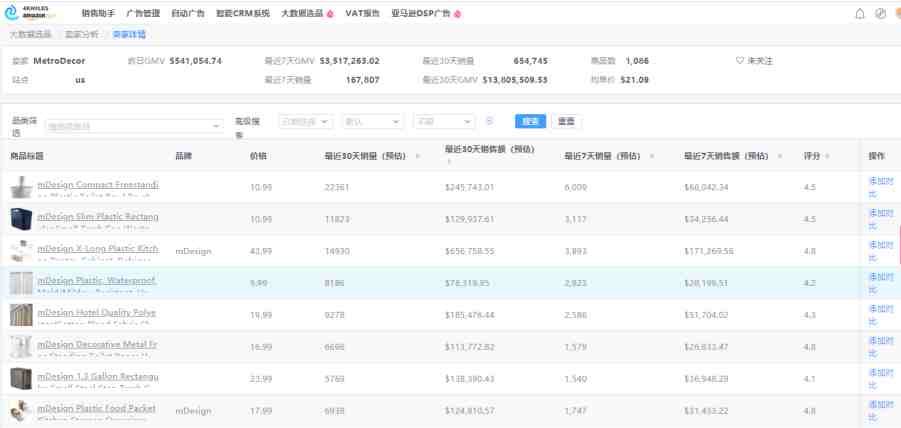The image size is (901, 428).
Task: Add to compare in the $124,810.57 row
Action: tap(881, 411)
